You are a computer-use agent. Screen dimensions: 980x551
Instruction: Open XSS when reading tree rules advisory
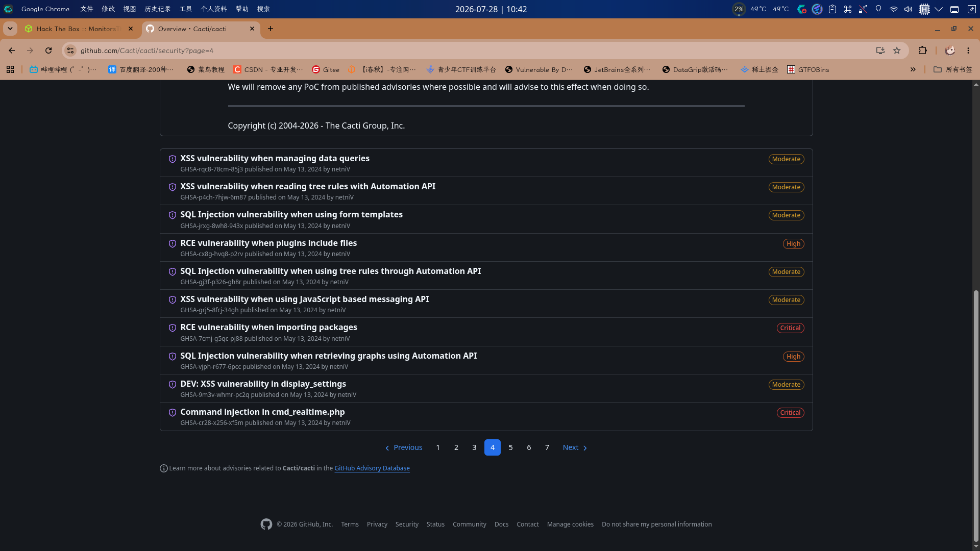[x=308, y=186]
